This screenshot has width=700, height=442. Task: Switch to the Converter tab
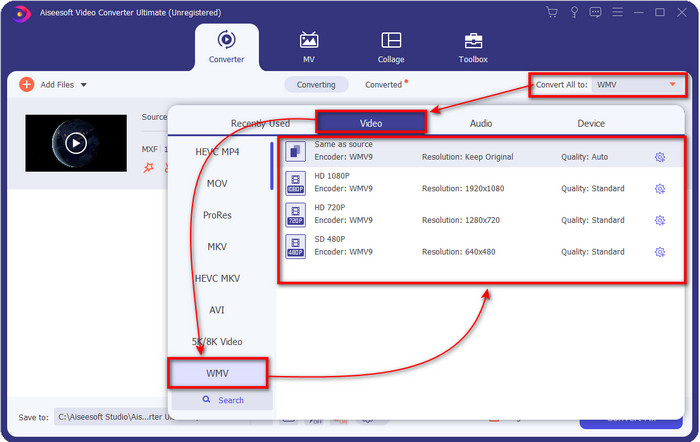(x=226, y=47)
